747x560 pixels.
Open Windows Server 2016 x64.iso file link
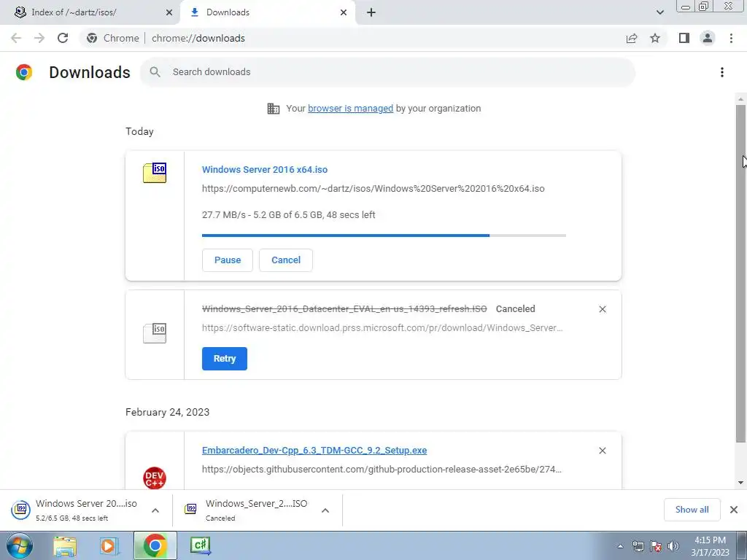264,169
